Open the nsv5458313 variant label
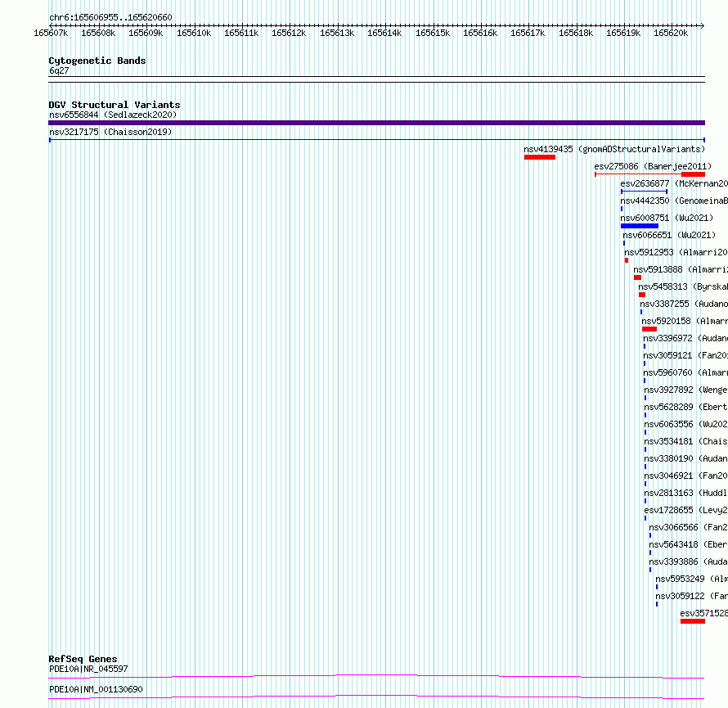728x708 pixels. tap(683, 286)
